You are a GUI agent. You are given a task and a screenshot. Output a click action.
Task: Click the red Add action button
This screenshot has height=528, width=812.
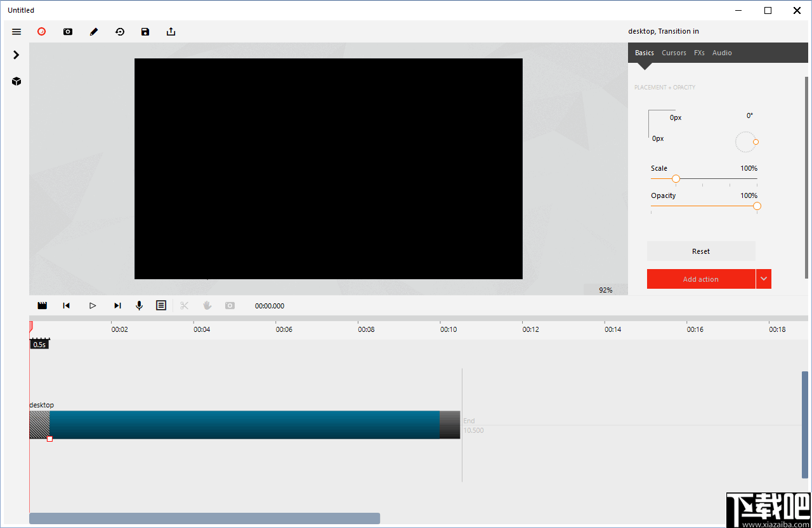(701, 279)
